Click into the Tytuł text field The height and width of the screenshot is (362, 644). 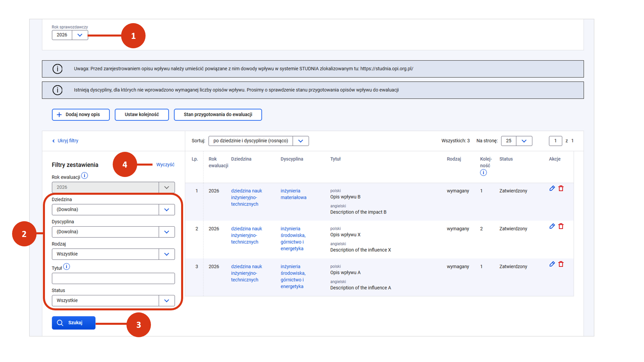pos(113,279)
